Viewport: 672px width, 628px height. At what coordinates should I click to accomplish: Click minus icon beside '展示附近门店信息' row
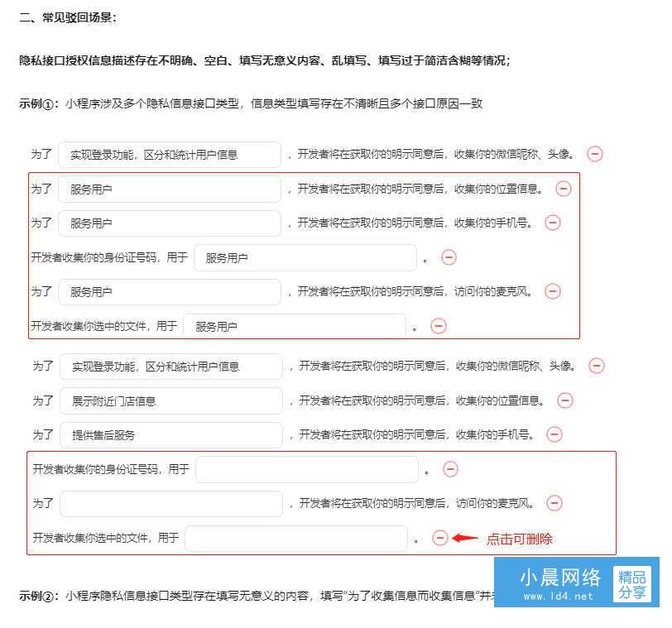tap(565, 400)
